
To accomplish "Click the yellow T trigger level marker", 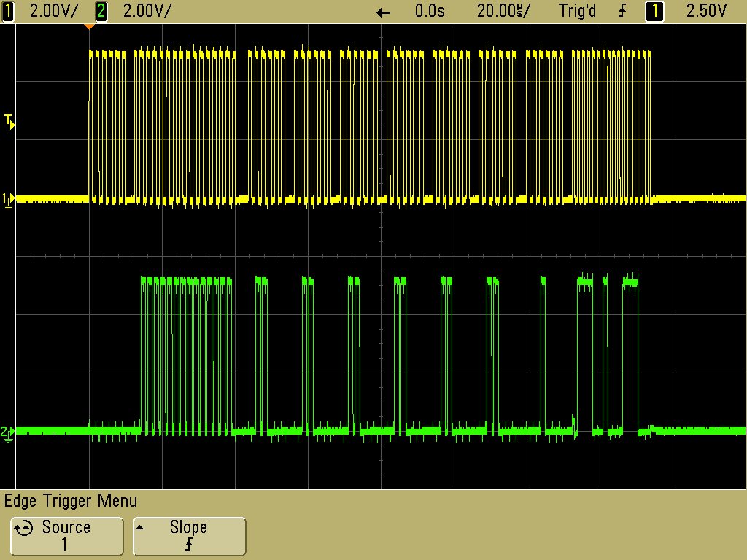I will coord(9,122).
